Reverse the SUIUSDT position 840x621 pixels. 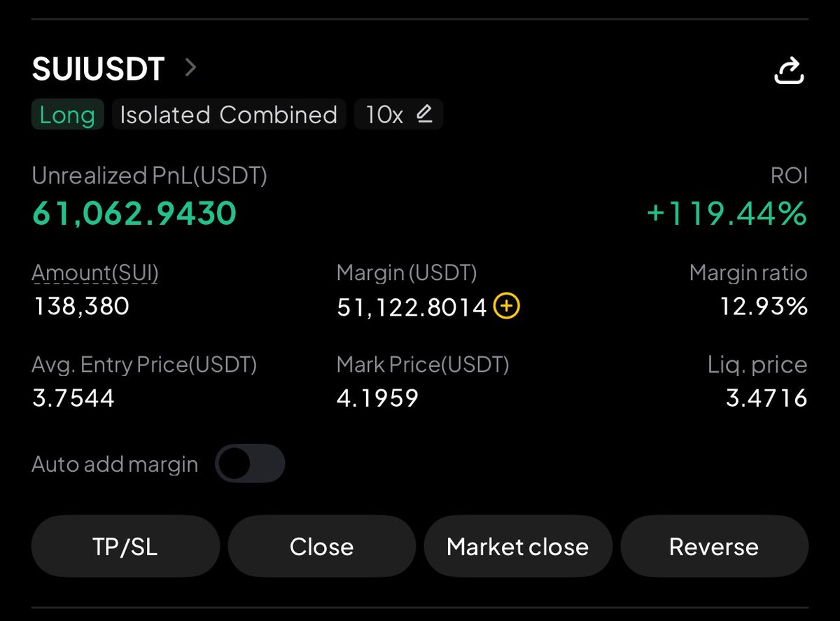(714, 546)
